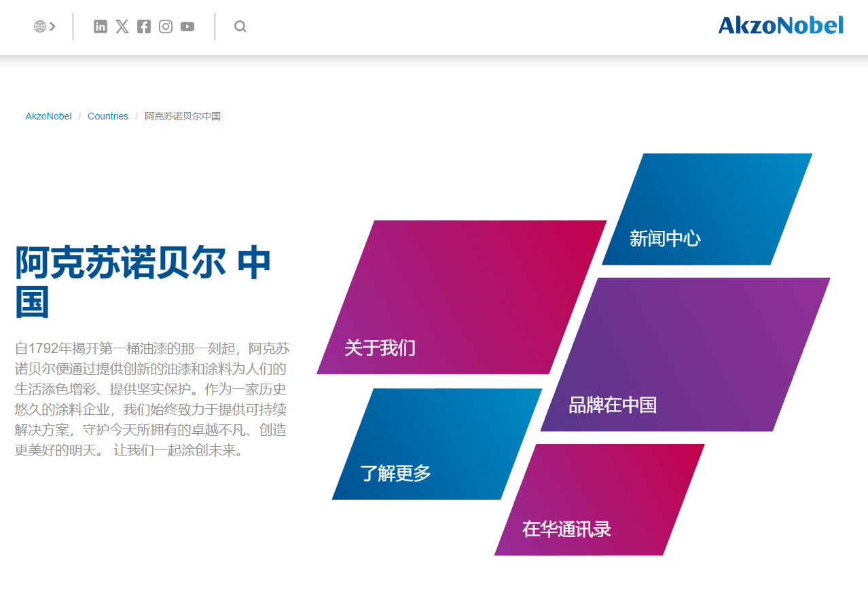The image size is (868, 590).
Task: Open the LinkedIn social icon
Action: (x=100, y=26)
